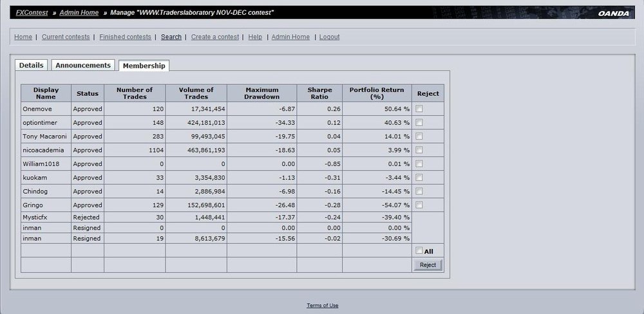Select the Onemove display name cell
Viewport: 644px width, 314px height.
pos(46,109)
